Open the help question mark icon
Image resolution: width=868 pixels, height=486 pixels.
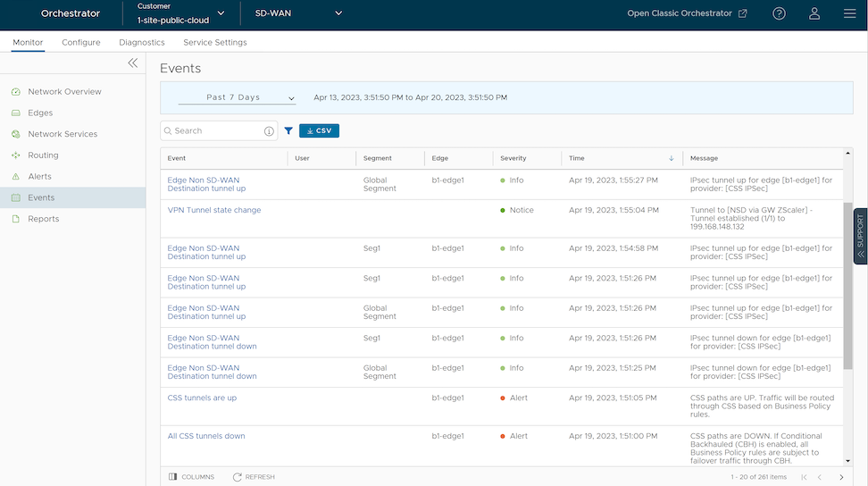(x=779, y=13)
